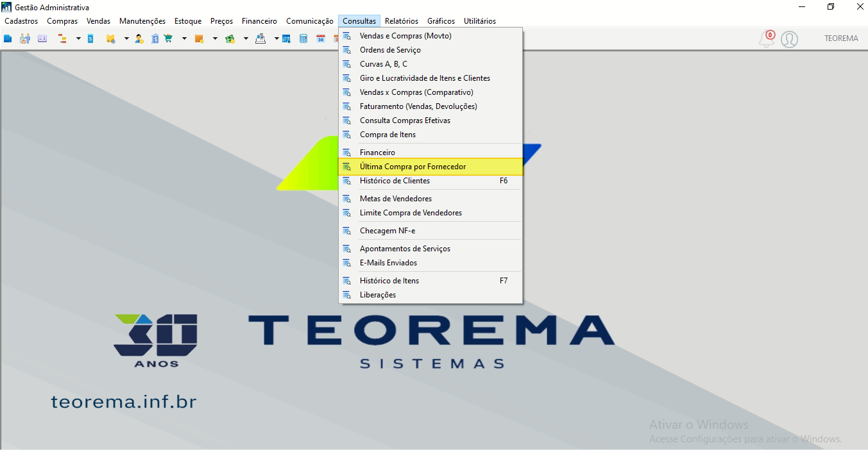Click the blue S document toolbar icon
Viewport: 868px width, 450px height.
90,38
